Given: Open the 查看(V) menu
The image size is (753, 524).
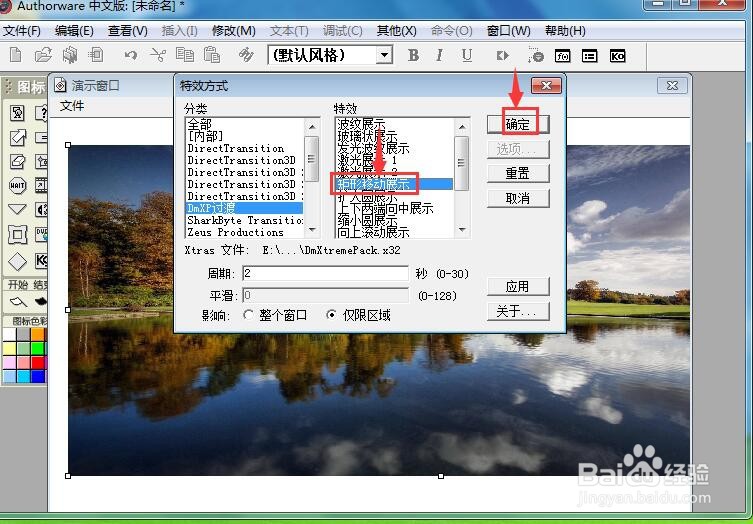Looking at the screenshot, I should click(x=127, y=31).
